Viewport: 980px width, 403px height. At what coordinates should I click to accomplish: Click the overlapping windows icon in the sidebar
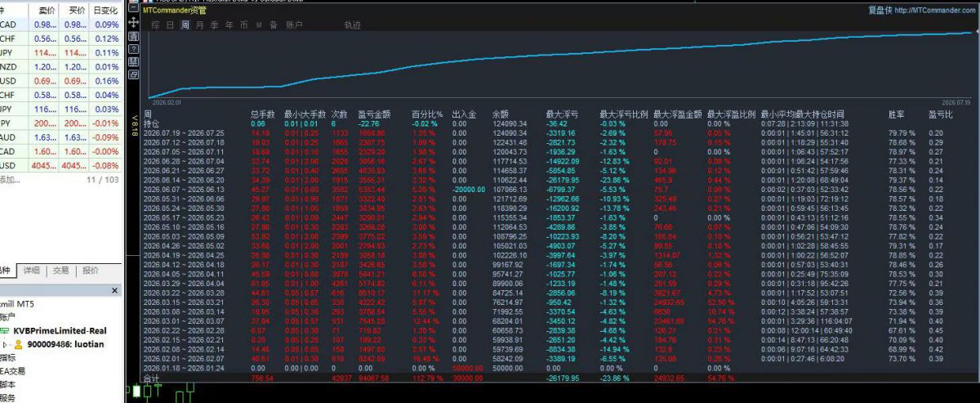point(133,74)
